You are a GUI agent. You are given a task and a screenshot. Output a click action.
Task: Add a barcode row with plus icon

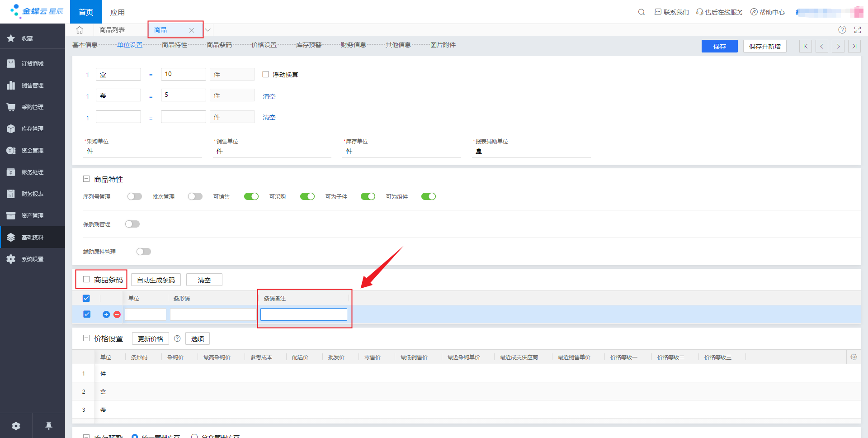(106, 314)
